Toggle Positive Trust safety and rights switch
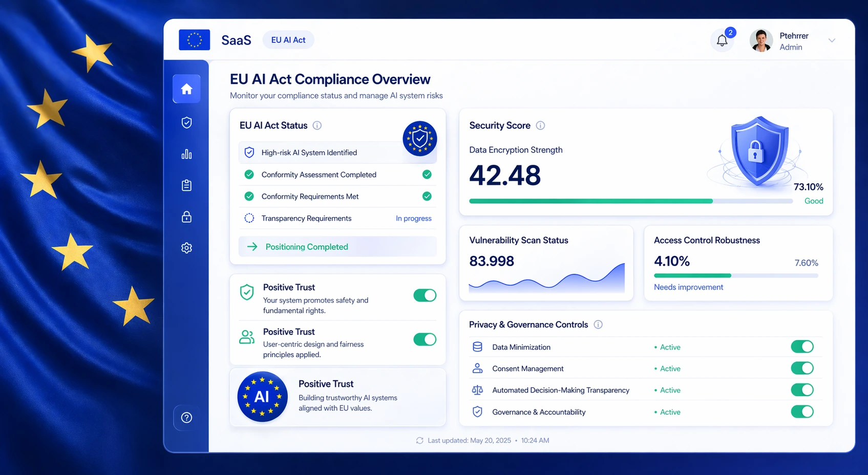Viewport: 868px width, 475px height. point(425,295)
